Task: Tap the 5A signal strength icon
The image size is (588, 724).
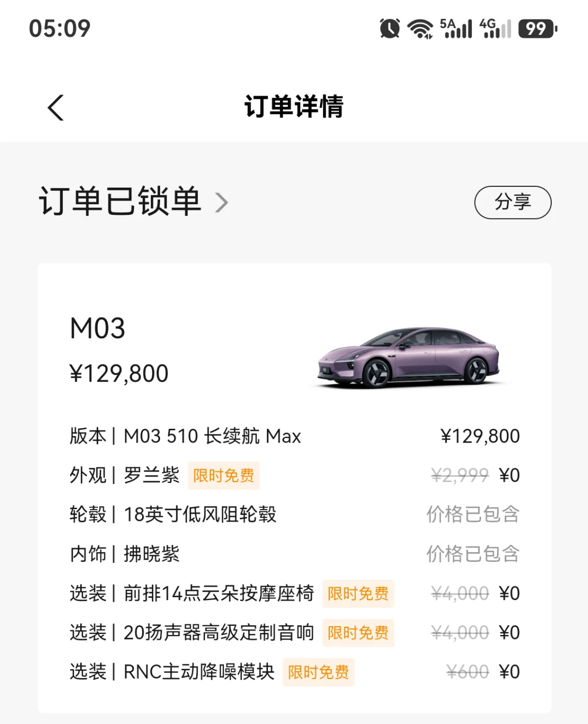Action: (456, 28)
